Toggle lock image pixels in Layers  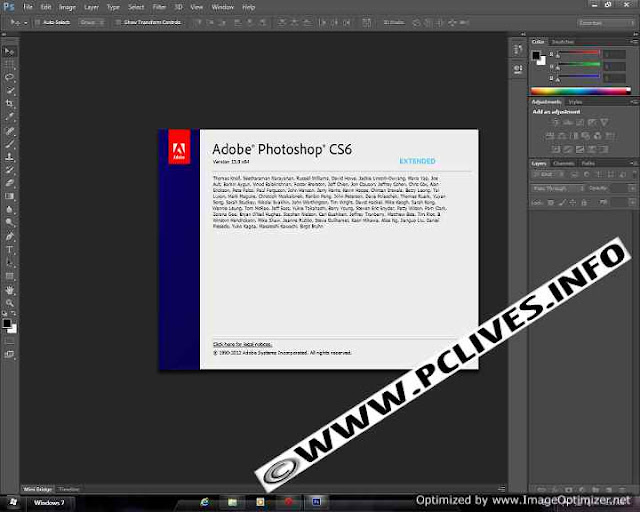point(562,203)
